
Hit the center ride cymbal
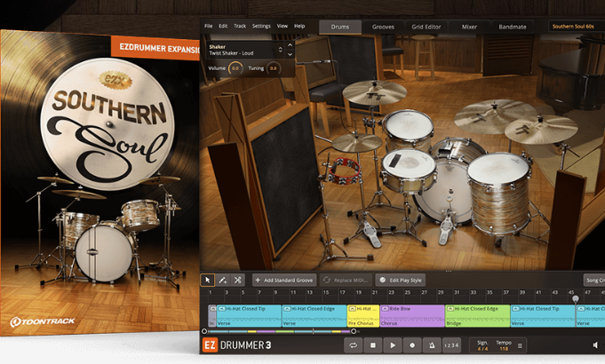click(x=495, y=116)
